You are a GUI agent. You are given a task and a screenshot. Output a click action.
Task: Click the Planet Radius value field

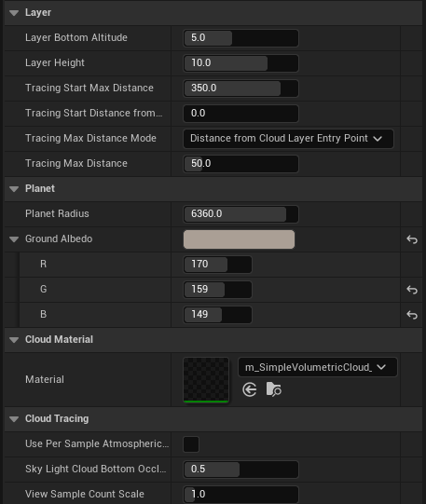tap(240, 214)
